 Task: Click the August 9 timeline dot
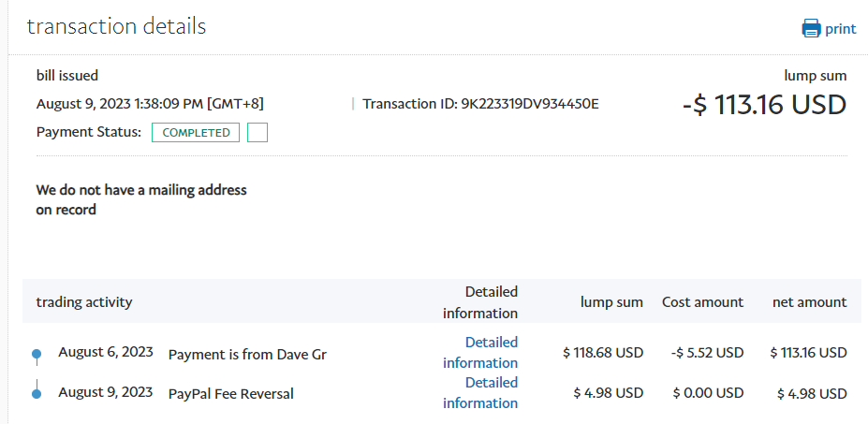click(37, 394)
